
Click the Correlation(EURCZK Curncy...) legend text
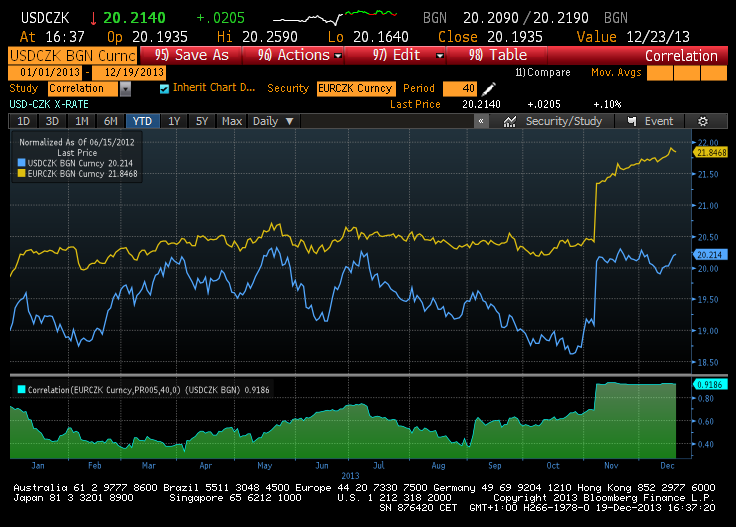[x=148, y=390]
